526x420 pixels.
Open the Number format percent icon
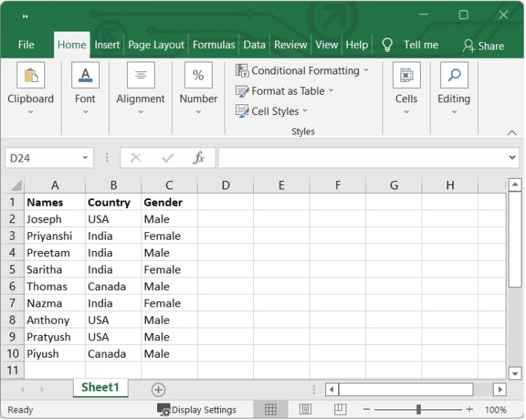(x=198, y=76)
